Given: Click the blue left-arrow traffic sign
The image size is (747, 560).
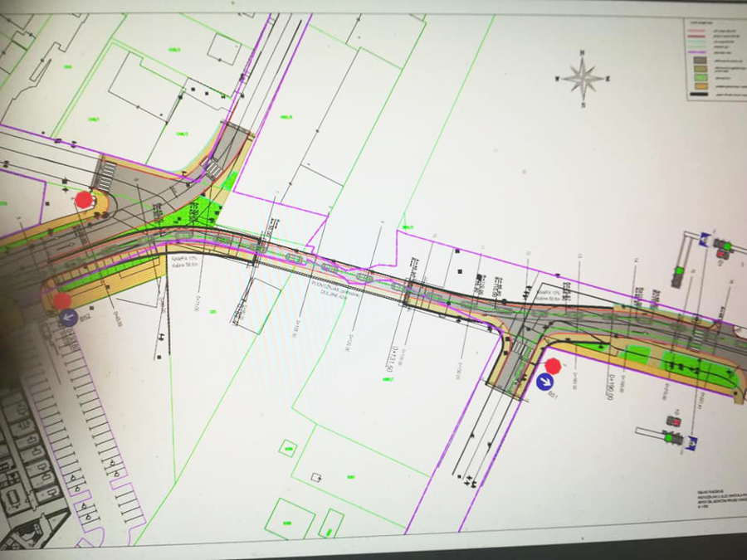Looking at the screenshot, I should (x=69, y=317).
